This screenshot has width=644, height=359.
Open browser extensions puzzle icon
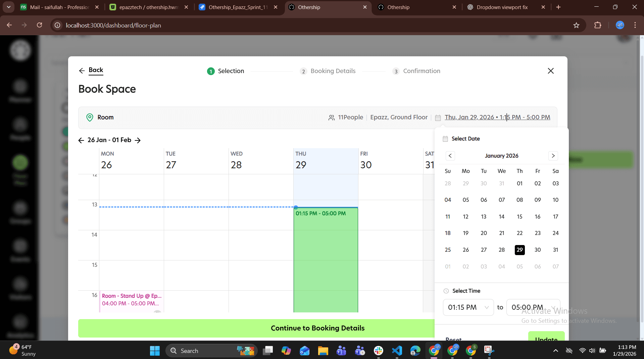click(x=598, y=25)
